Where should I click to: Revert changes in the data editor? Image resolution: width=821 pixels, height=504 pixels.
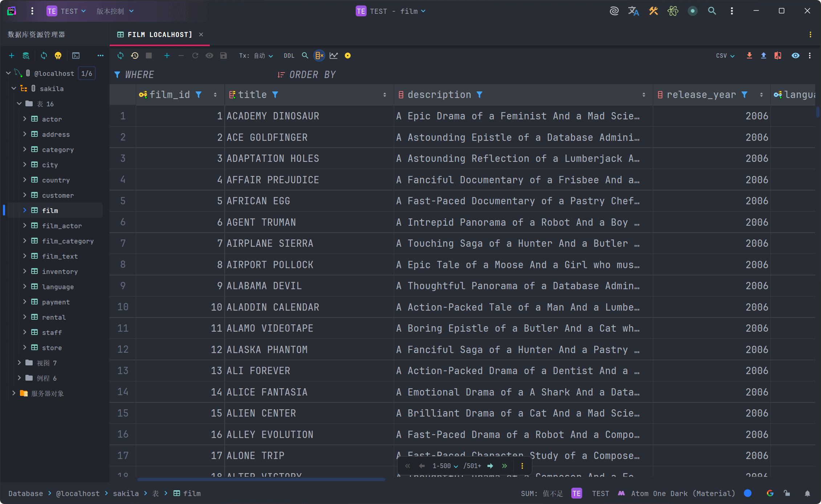pyautogui.click(x=195, y=56)
